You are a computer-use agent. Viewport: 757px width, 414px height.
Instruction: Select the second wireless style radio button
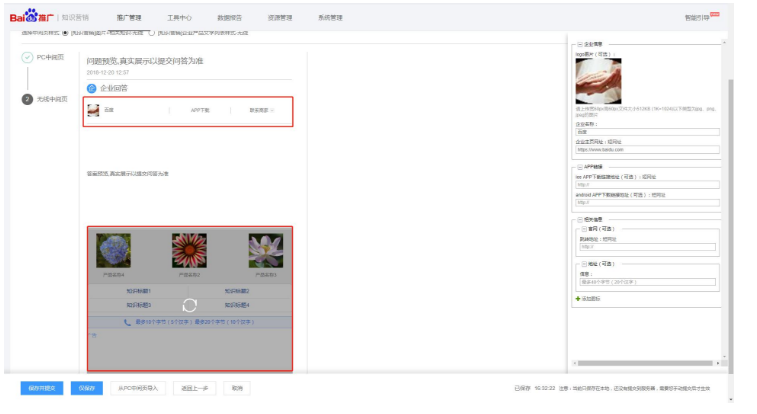[151, 33]
